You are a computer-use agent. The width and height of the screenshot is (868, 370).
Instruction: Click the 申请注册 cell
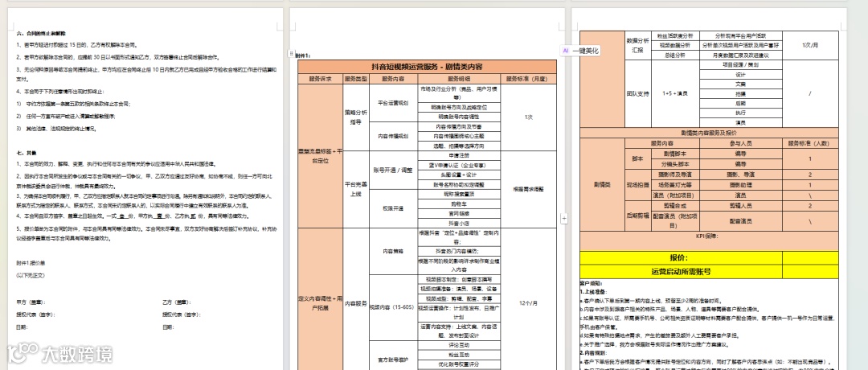458,155
